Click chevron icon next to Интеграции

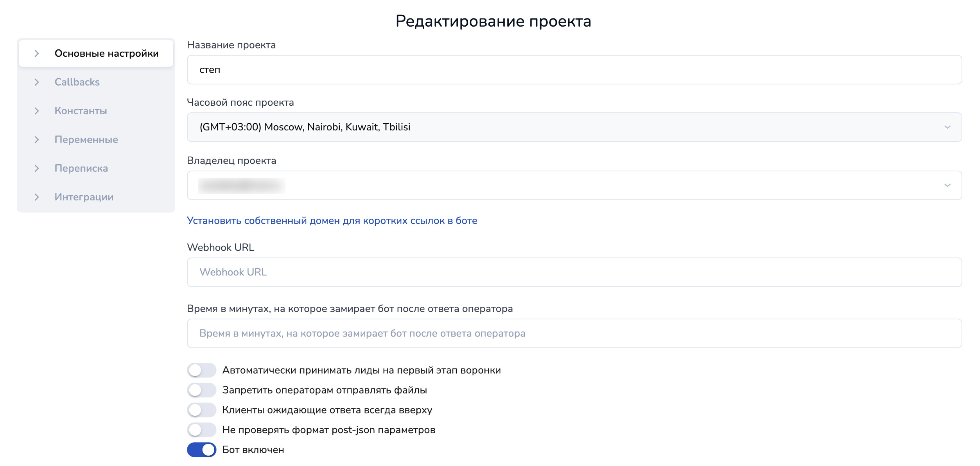(x=36, y=197)
